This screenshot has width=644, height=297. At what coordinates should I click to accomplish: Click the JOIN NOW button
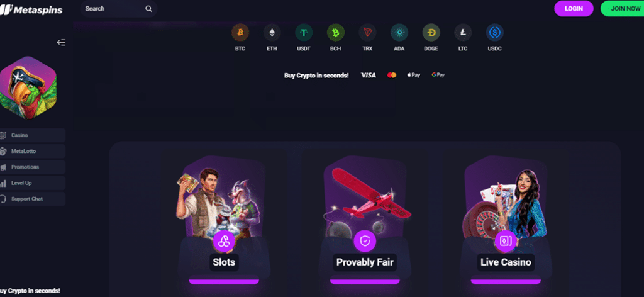(623, 9)
